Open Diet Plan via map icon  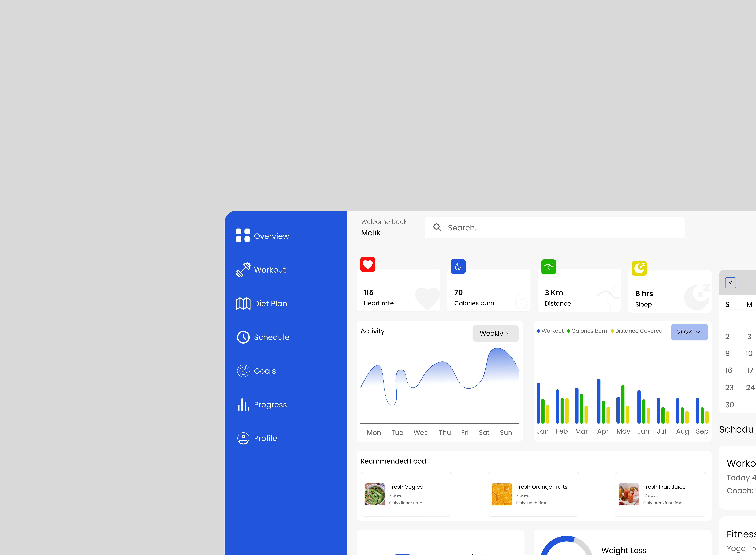click(243, 303)
